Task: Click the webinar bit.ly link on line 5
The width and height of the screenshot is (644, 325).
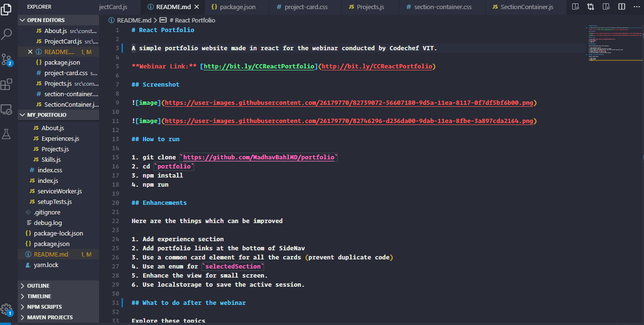Action: [258, 66]
